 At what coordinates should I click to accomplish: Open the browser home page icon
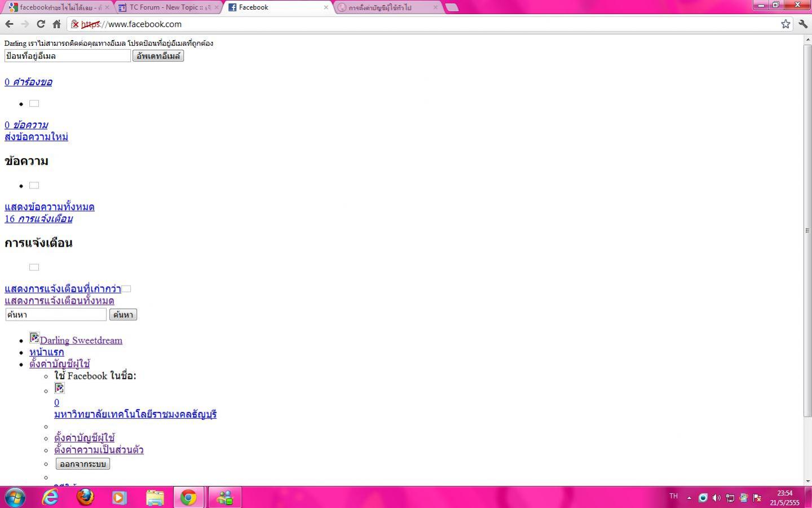(x=56, y=24)
